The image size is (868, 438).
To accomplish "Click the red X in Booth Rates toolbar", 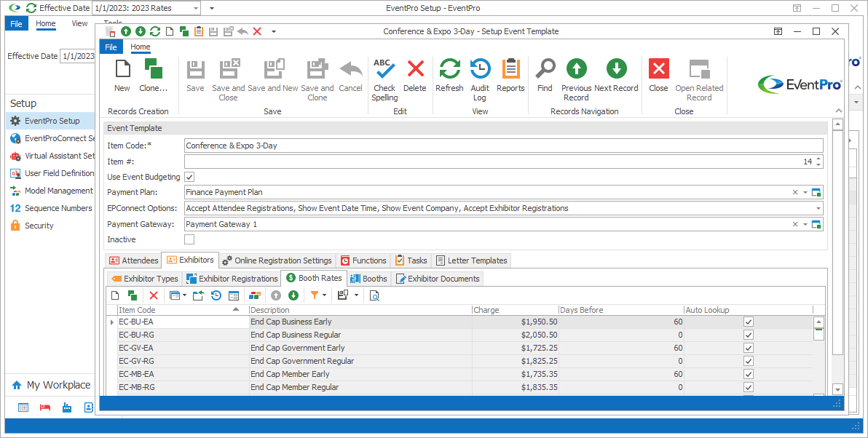I will 154,295.
